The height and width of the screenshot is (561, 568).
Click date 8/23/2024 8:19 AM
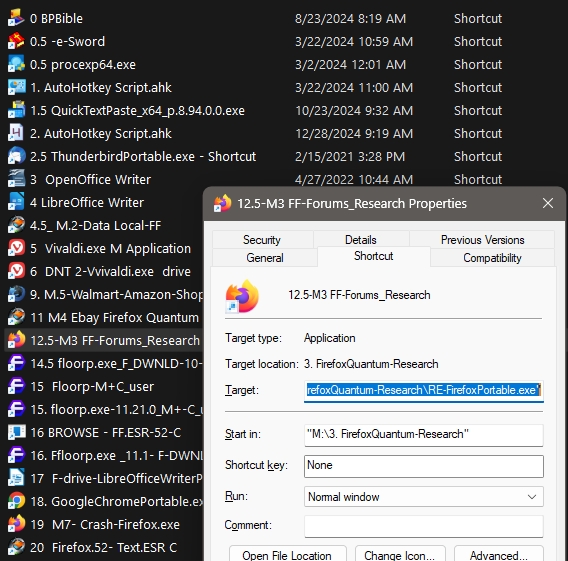[350, 18]
